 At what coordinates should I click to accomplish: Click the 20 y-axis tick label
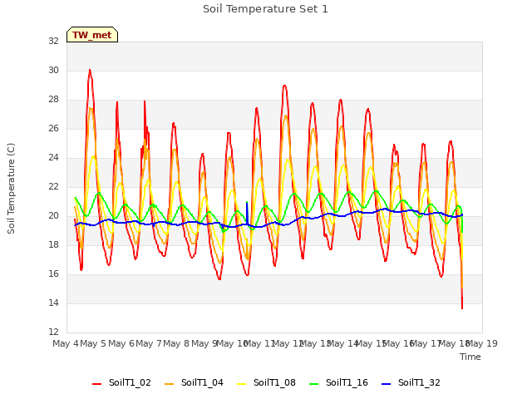(53, 216)
